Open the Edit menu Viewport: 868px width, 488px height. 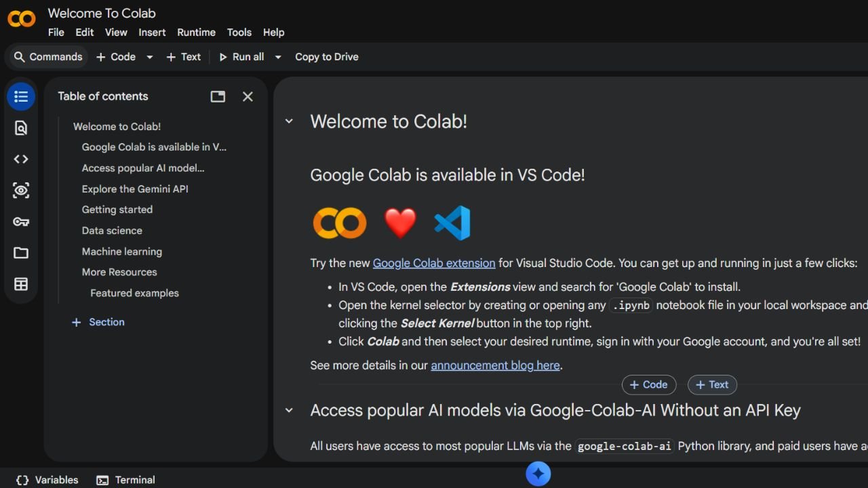[x=85, y=32]
